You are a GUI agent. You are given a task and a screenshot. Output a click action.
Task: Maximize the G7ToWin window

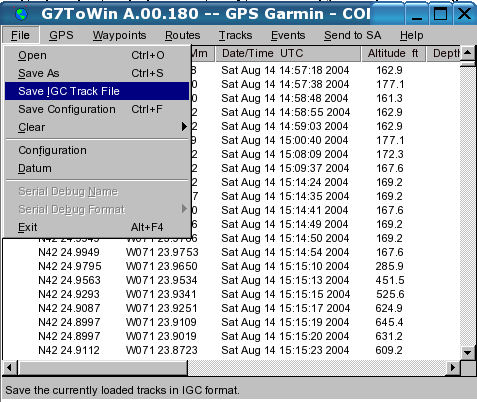(440, 14)
